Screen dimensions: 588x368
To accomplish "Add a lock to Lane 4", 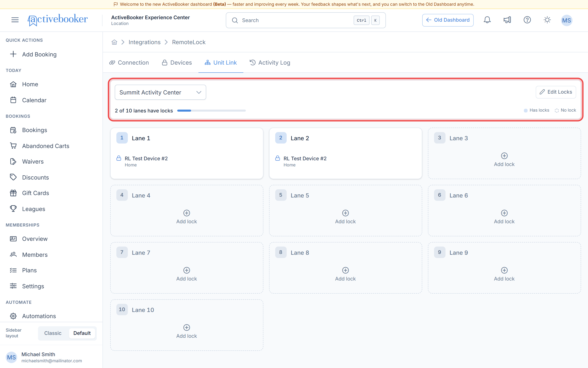I will tap(187, 217).
